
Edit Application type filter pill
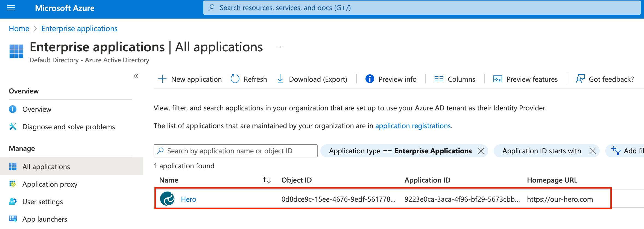click(x=400, y=151)
